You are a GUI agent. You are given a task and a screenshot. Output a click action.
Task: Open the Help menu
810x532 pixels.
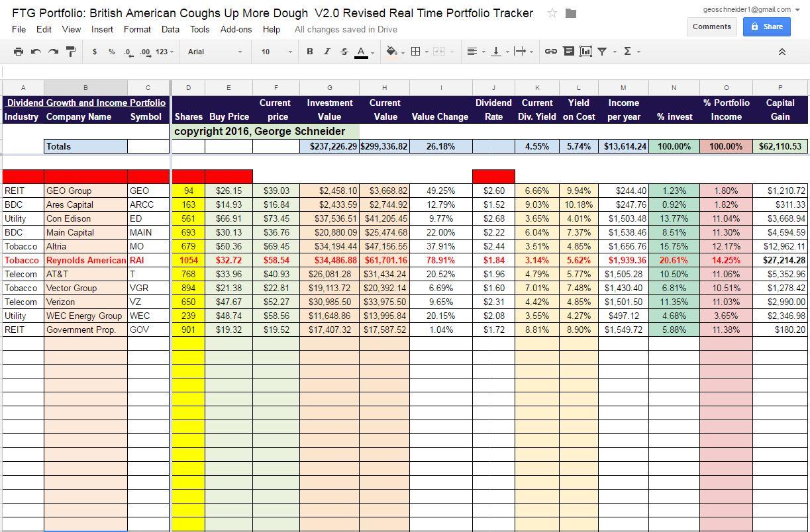point(272,29)
